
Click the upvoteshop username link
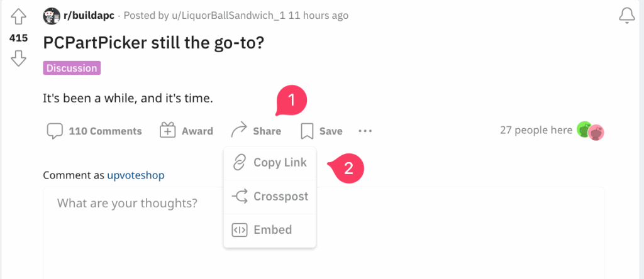tap(136, 175)
